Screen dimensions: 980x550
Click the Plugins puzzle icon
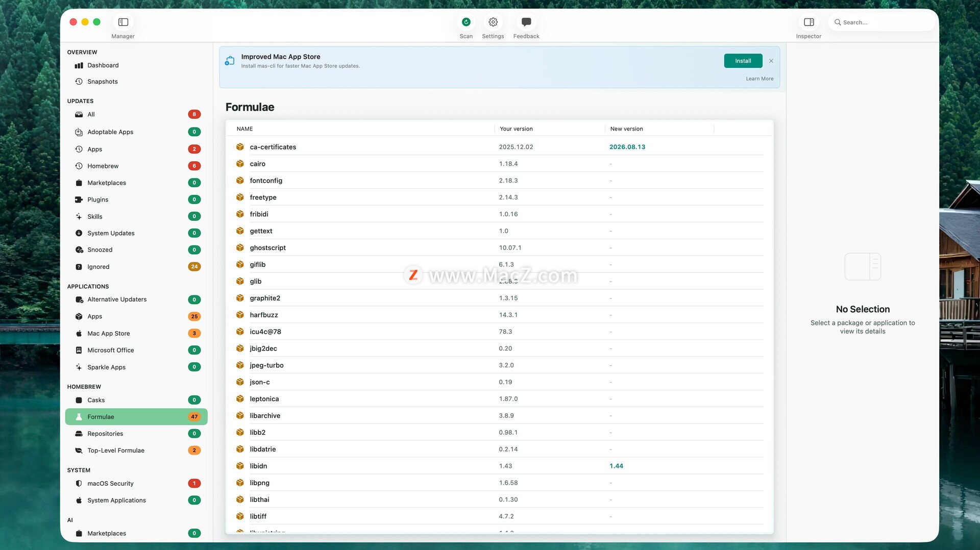pos(79,199)
